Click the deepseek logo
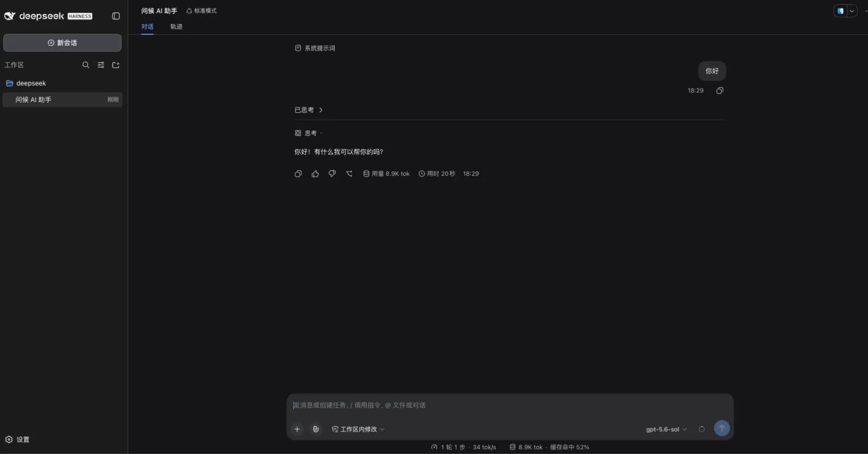This screenshot has height=454, width=868. click(48, 16)
